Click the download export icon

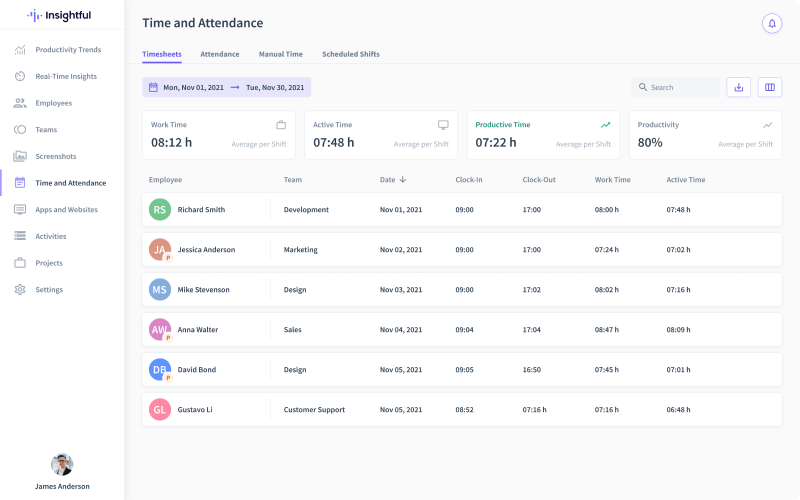pyautogui.click(x=738, y=87)
